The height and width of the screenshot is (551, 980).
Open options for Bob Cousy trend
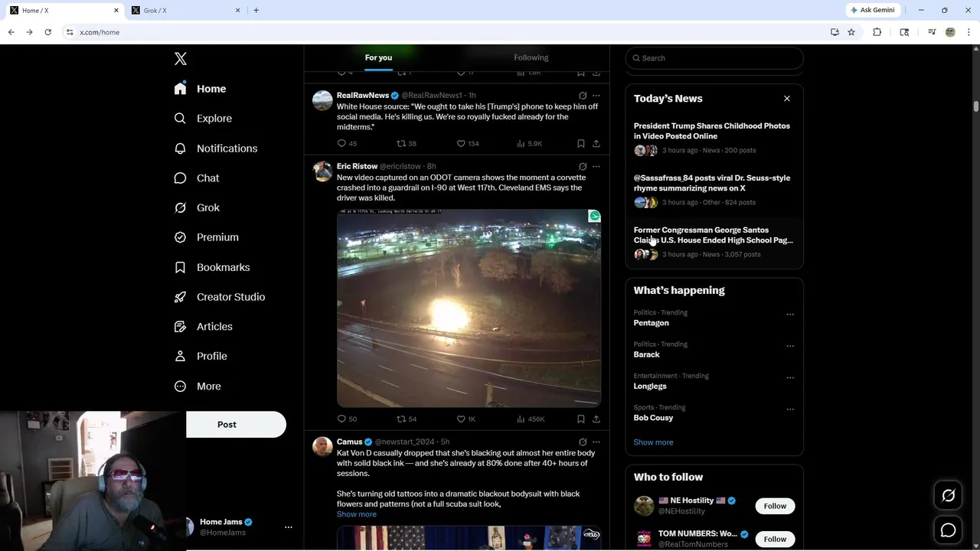tap(790, 409)
